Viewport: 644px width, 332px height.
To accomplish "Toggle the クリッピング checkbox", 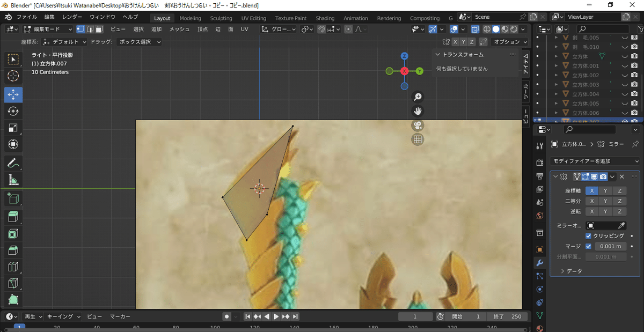I will tap(589, 236).
